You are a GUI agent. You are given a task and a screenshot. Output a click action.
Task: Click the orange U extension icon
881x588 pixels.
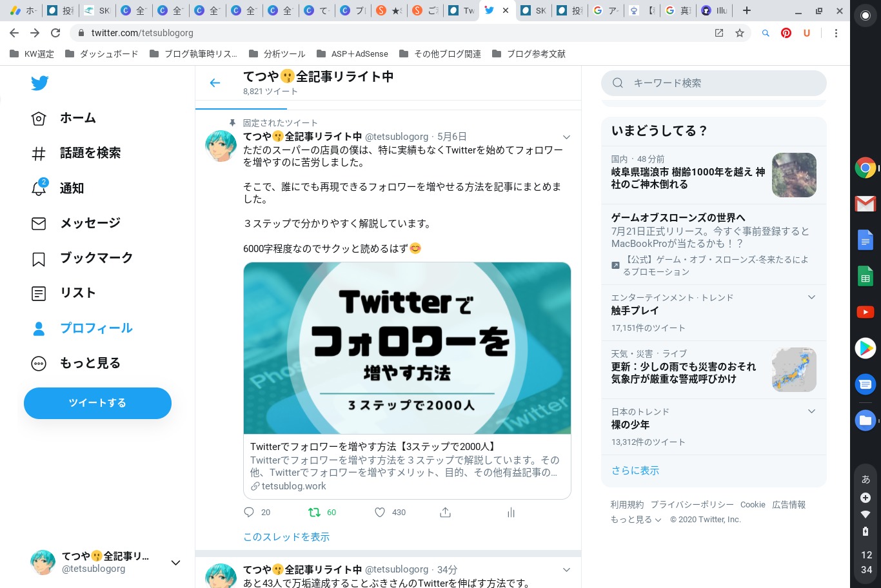pos(807,33)
